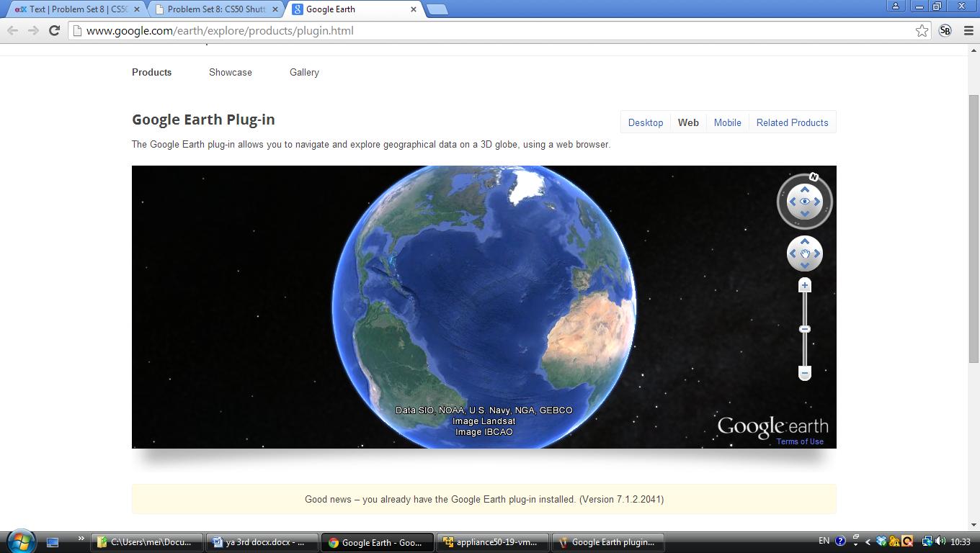Open the C:\Users\mei\Docu... taskbar window
Image resolution: width=980 pixels, height=553 pixels.
[x=146, y=542]
